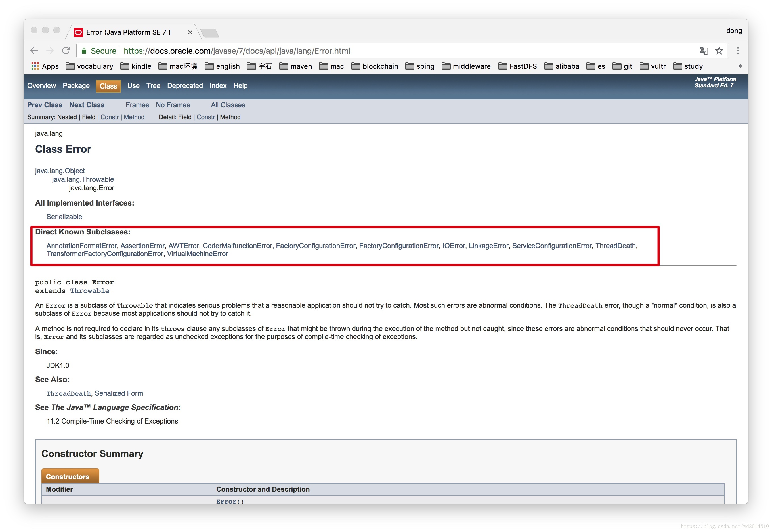The width and height of the screenshot is (772, 532).
Task: Open the mac环境 bookmarks folder
Action: pos(178,66)
